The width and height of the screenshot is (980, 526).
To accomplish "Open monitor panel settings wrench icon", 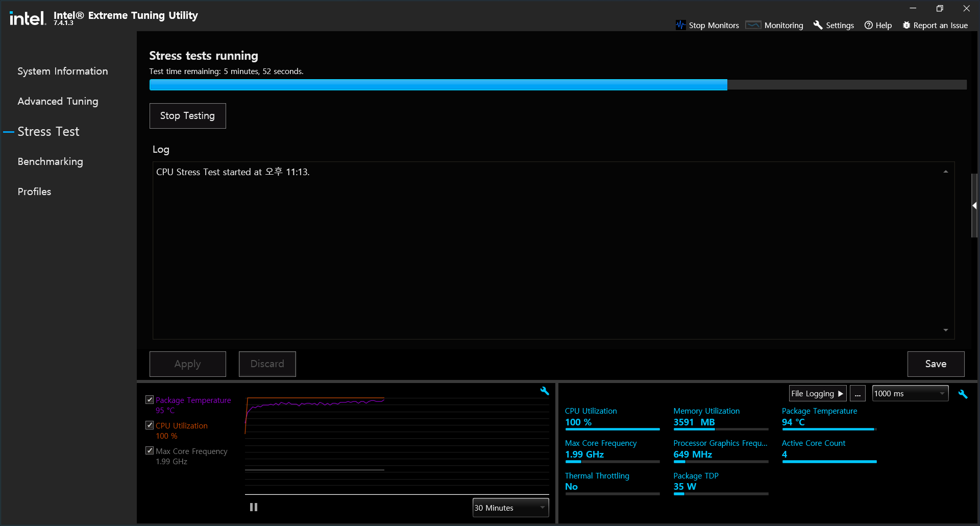I will tap(963, 394).
